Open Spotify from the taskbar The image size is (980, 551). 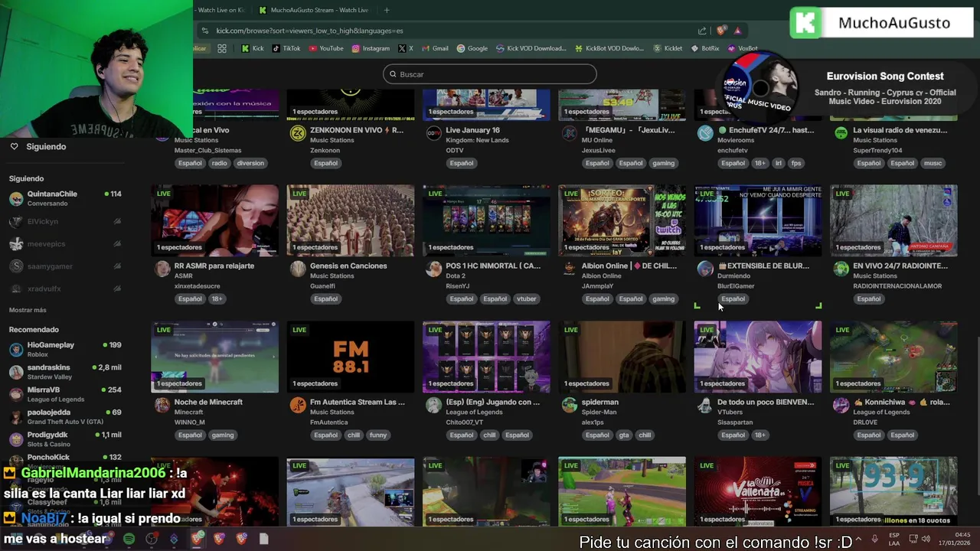pyautogui.click(x=129, y=539)
